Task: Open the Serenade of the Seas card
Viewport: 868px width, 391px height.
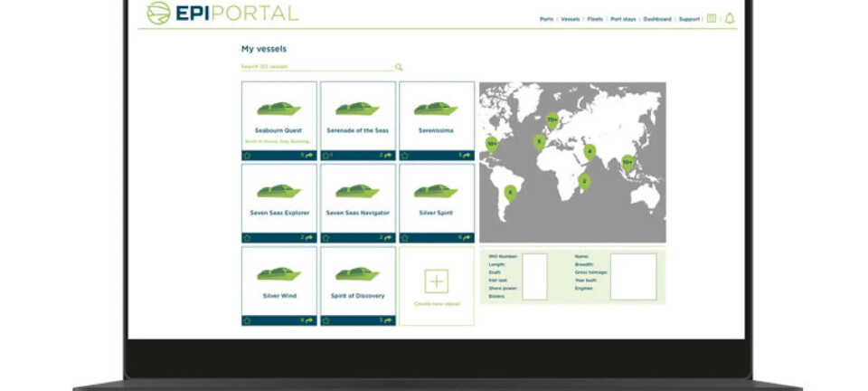Action: click(x=358, y=118)
